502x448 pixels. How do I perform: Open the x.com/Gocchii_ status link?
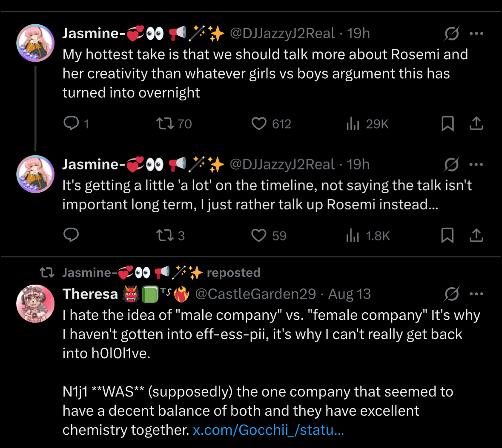point(268,430)
